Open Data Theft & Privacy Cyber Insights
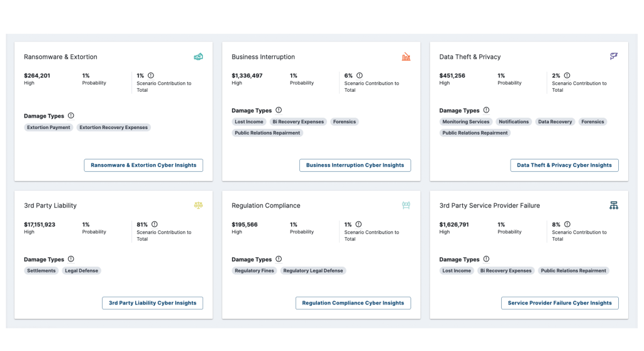 pyautogui.click(x=564, y=165)
